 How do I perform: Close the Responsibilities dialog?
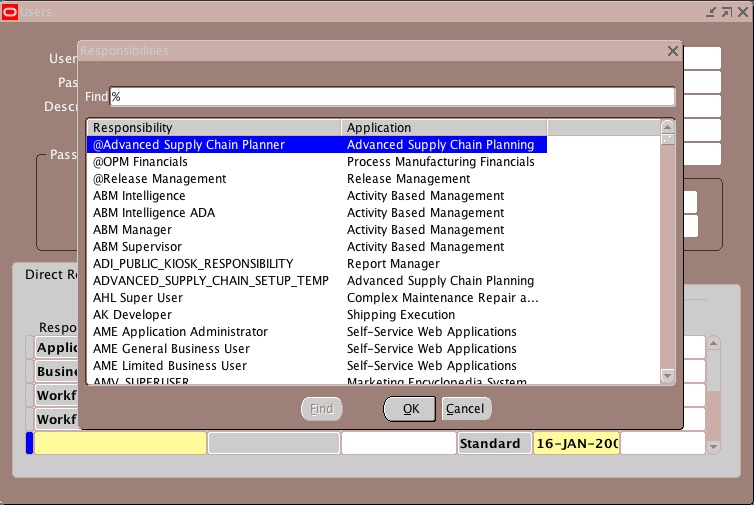(x=673, y=51)
